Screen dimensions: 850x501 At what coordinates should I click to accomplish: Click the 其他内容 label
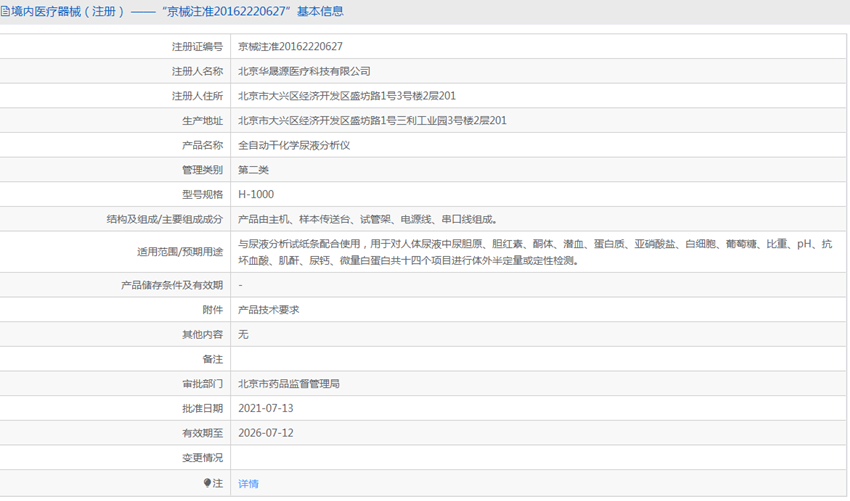pyautogui.click(x=202, y=335)
